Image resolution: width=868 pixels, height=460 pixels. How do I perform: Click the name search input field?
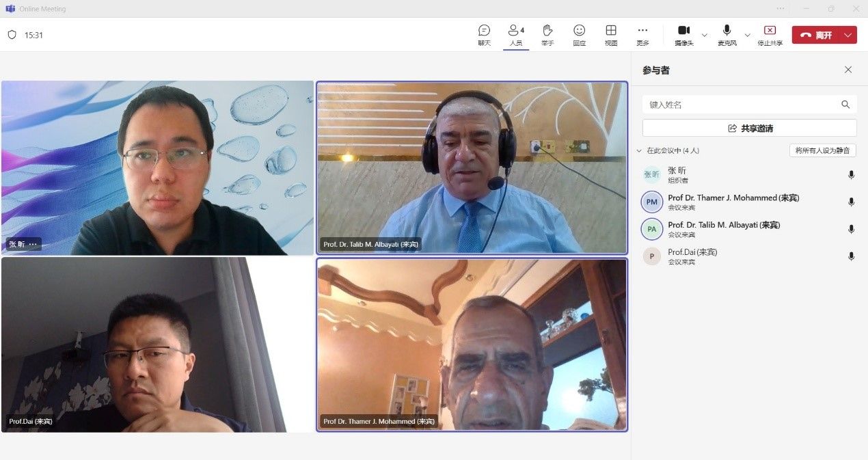[742, 105]
